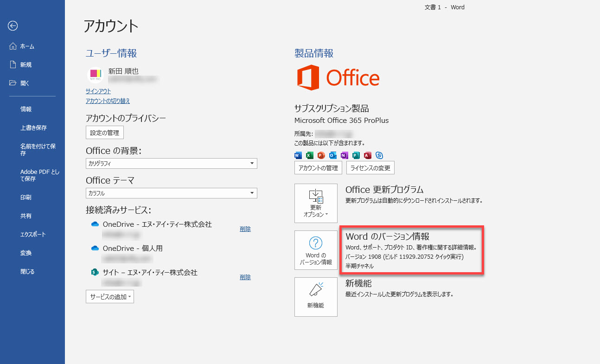Click the back arrow icon in sidebar
This screenshot has width=600, height=364.
click(13, 26)
